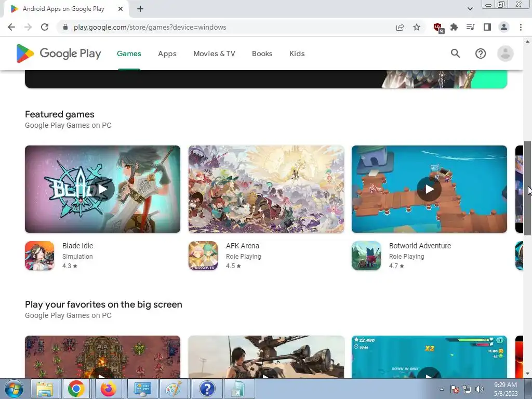
Task: Click the taskbar clock showing 9:29 AM
Action: click(506, 389)
